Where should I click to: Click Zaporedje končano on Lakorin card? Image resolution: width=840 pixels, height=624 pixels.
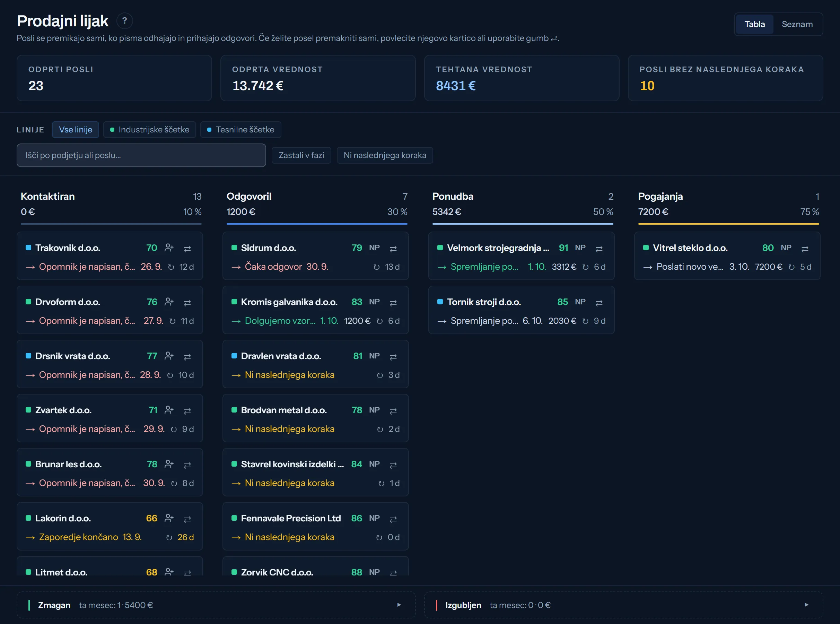coord(79,537)
